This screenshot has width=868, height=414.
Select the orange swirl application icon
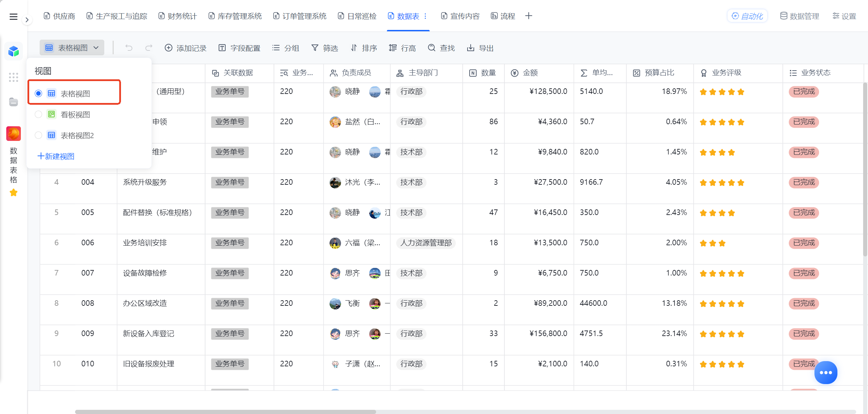click(x=14, y=134)
